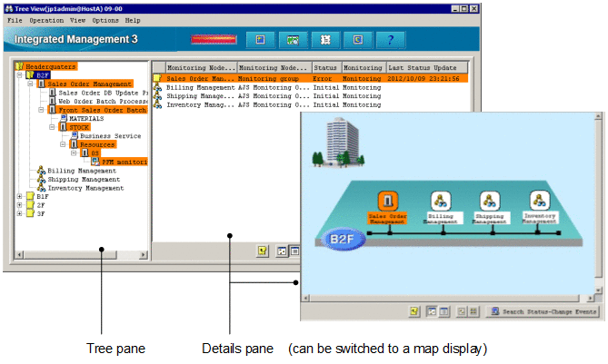
Task: Select MATERIALS tree item
Action: [x=86, y=119]
